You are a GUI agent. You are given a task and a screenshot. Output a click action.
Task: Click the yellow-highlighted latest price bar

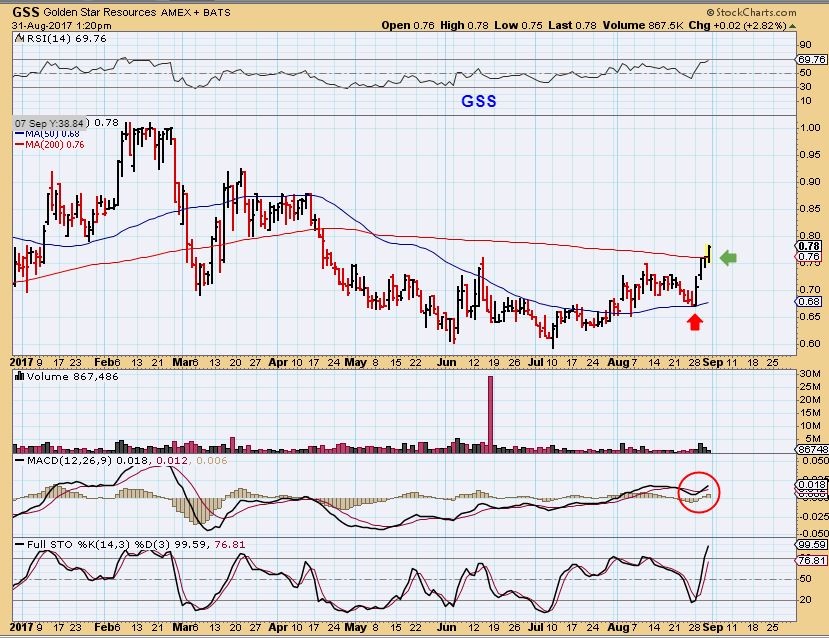(708, 251)
